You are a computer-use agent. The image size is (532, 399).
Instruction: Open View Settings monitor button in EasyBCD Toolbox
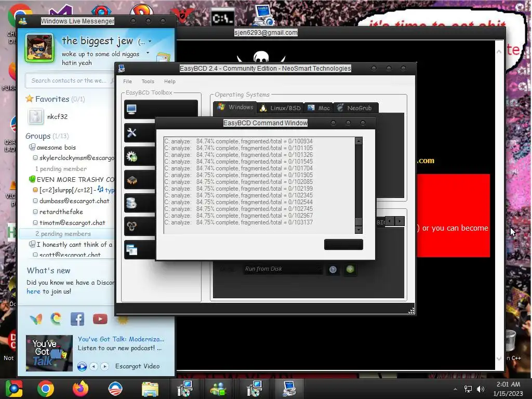(x=161, y=109)
